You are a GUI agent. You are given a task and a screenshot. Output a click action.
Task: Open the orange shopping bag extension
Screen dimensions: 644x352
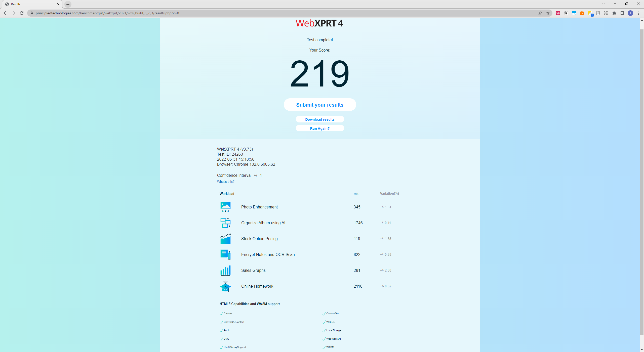582,13
